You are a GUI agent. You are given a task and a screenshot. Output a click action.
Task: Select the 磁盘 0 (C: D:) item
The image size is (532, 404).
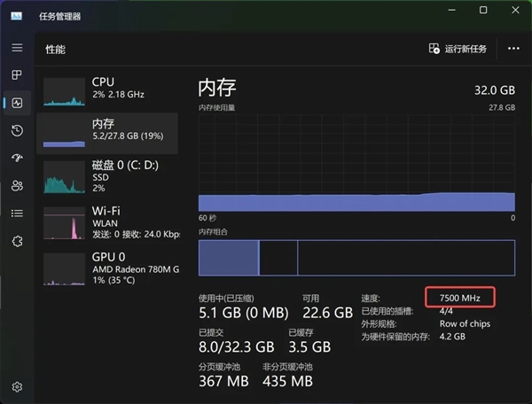108,175
